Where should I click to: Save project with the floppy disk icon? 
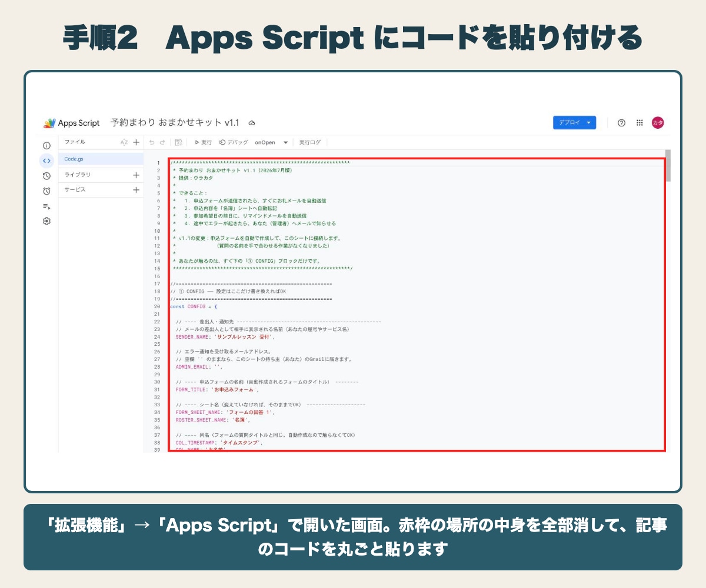coord(178,142)
